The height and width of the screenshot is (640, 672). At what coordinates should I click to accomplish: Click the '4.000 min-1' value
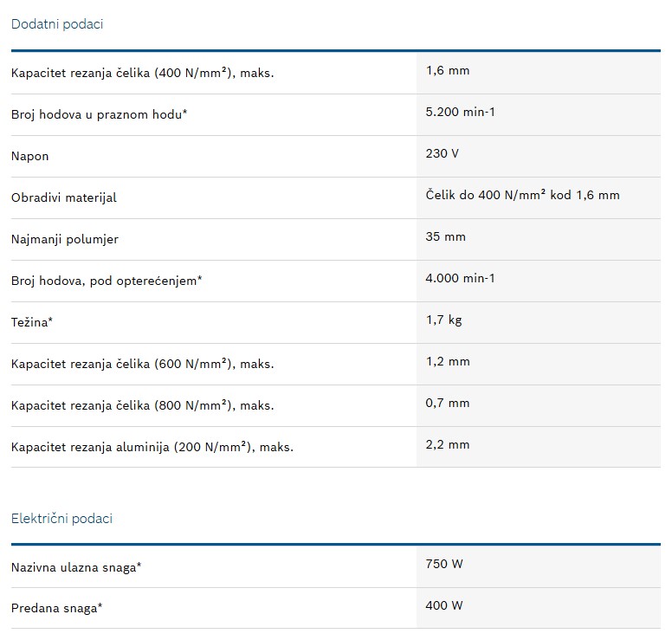[460, 278]
